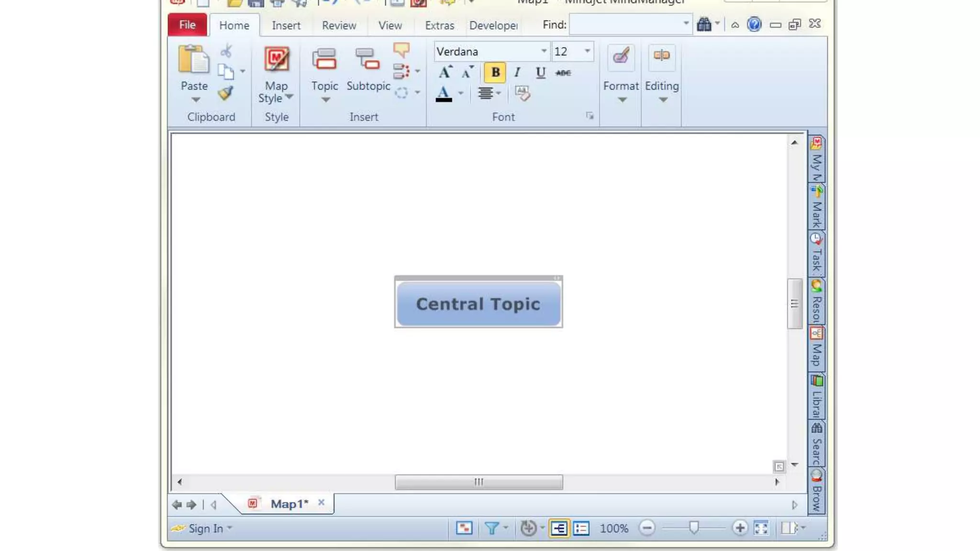The height and width of the screenshot is (551, 980).
Task: Insert a Subtopic
Action: (367, 60)
